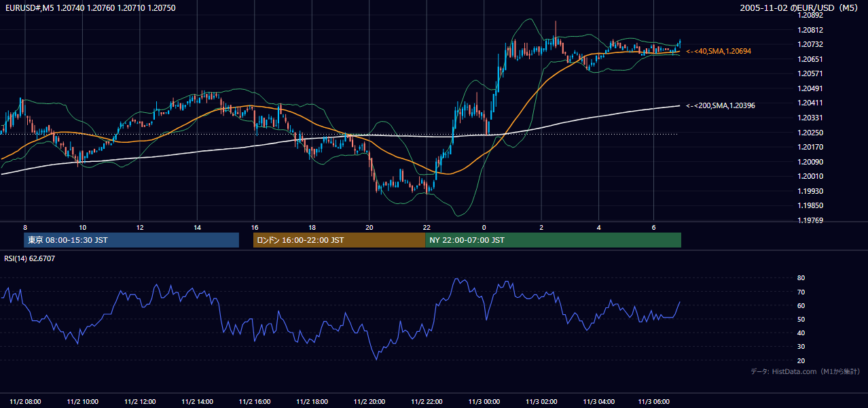Click the 11/3 04:00 time label

point(599,401)
